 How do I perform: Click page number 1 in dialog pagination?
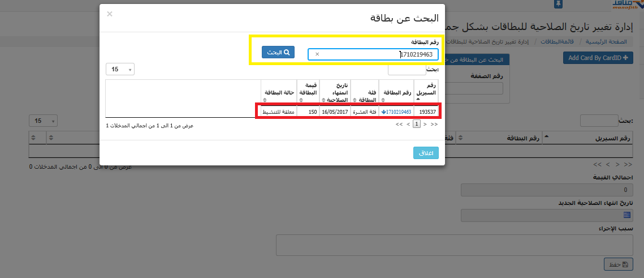tap(416, 124)
